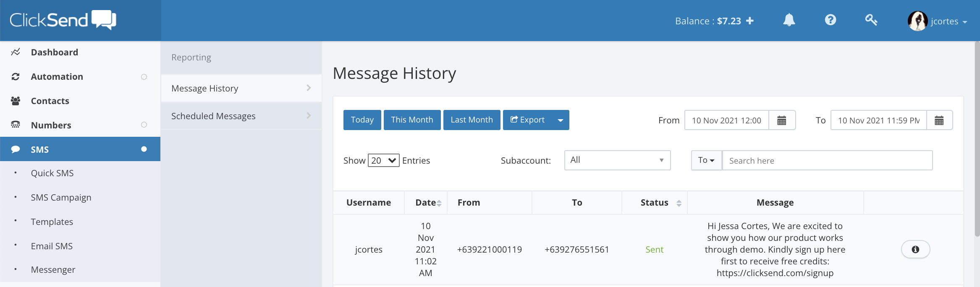Click the Numbers phone icon
The height and width of the screenshot is (287, 980).
pyautogui.click(x=16, y=125)
